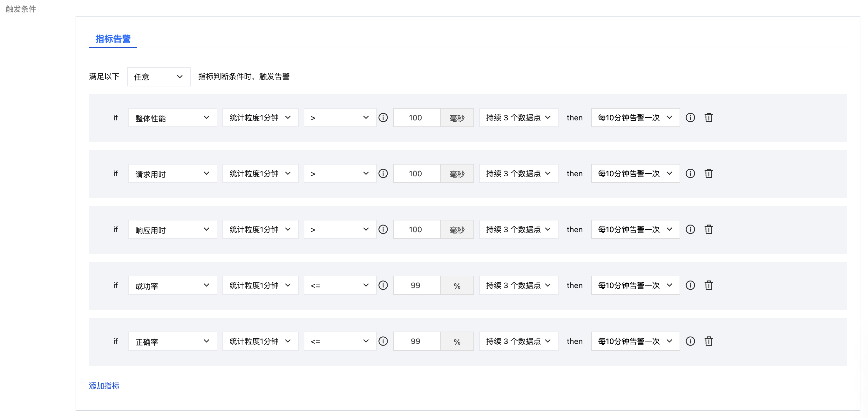
Task: Open 持续 3 个数据点 dropdown in 请求用时 row
Action: click(519, 173)
